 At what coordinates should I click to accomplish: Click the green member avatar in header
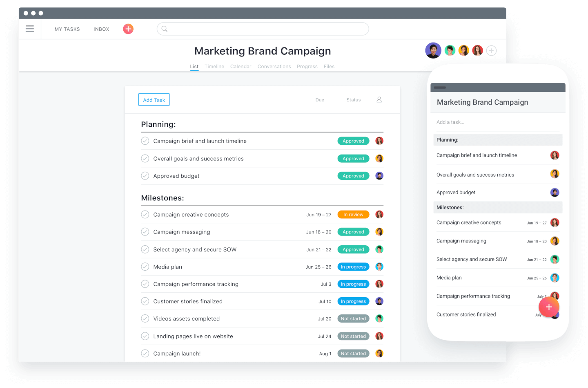click(x=450, y=50)
